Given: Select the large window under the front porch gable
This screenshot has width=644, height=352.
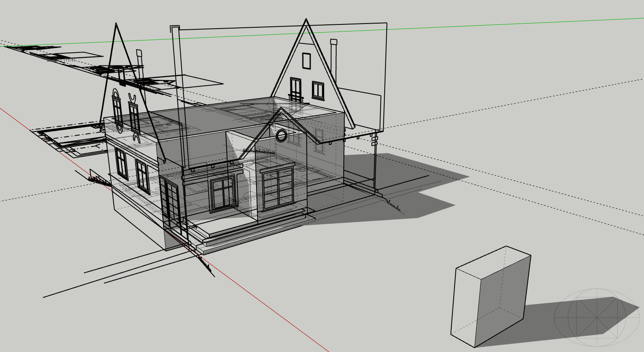Looking at the screenshot, I should 278,188.
